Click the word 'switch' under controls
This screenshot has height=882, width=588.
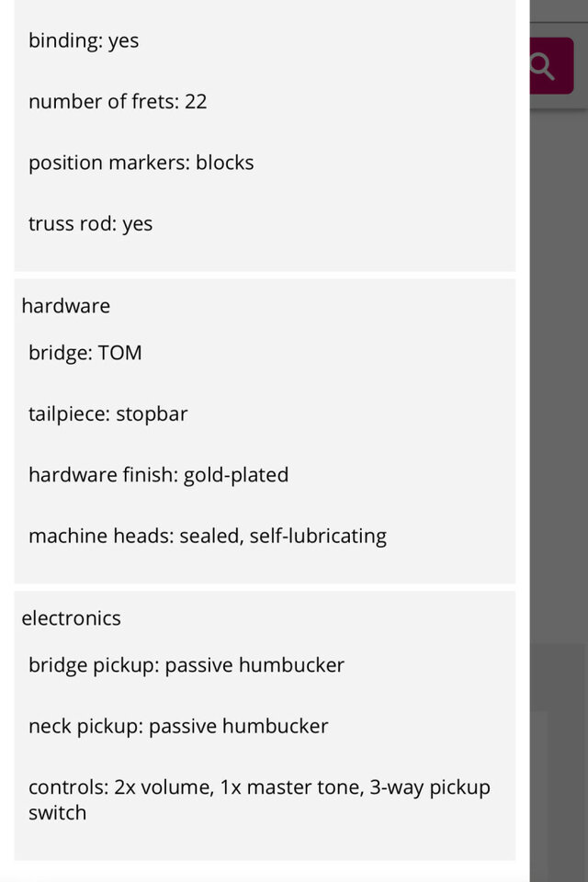(57, 812)
